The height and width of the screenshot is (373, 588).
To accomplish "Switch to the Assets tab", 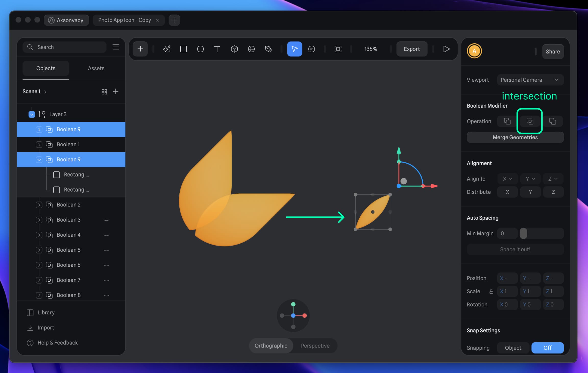I will pyautogui.click(x=96, y=68).
